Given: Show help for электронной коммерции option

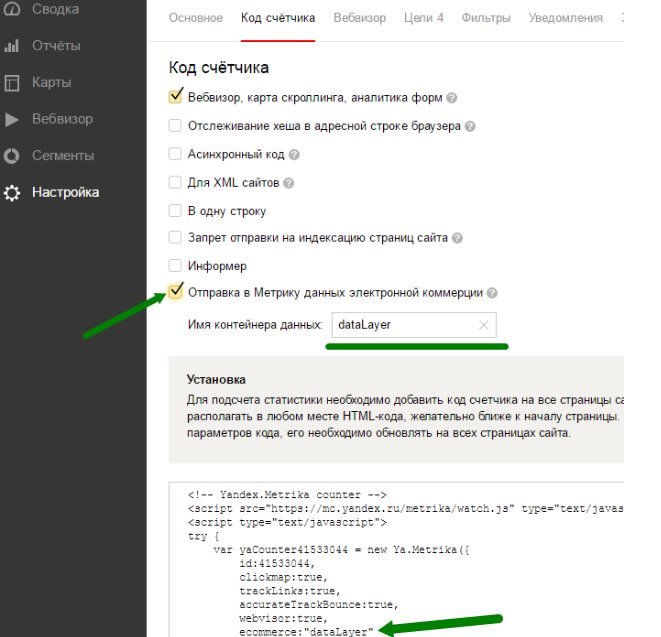Looking at the screenshot, I should 492,293.
